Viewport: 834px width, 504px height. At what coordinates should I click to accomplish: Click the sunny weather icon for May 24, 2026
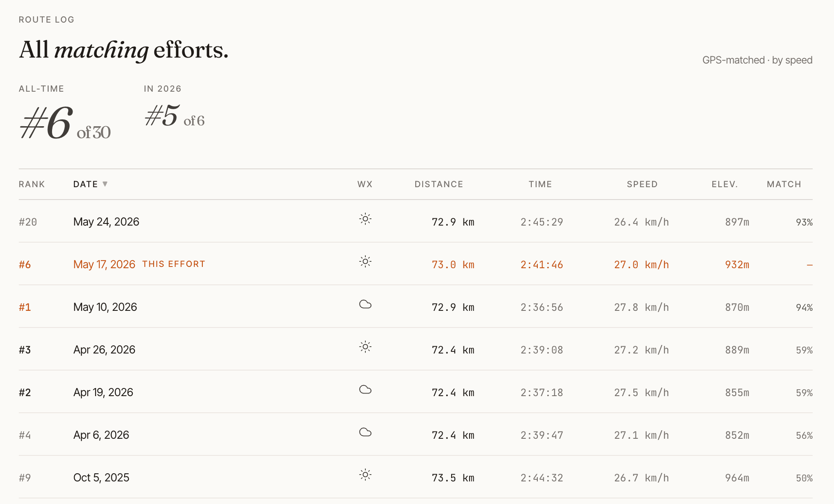coord(365,219)
